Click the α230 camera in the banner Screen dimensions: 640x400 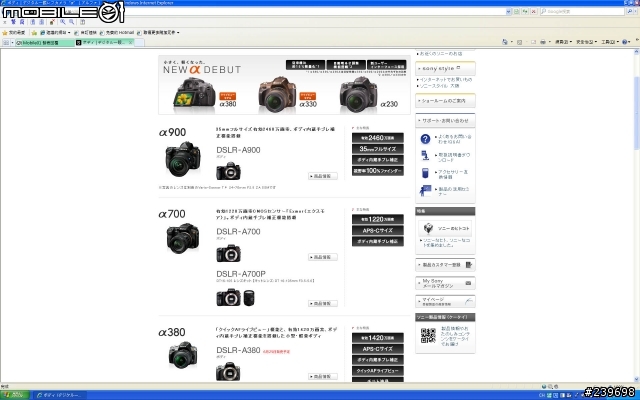pyautogui.click(x=358, y=94)
